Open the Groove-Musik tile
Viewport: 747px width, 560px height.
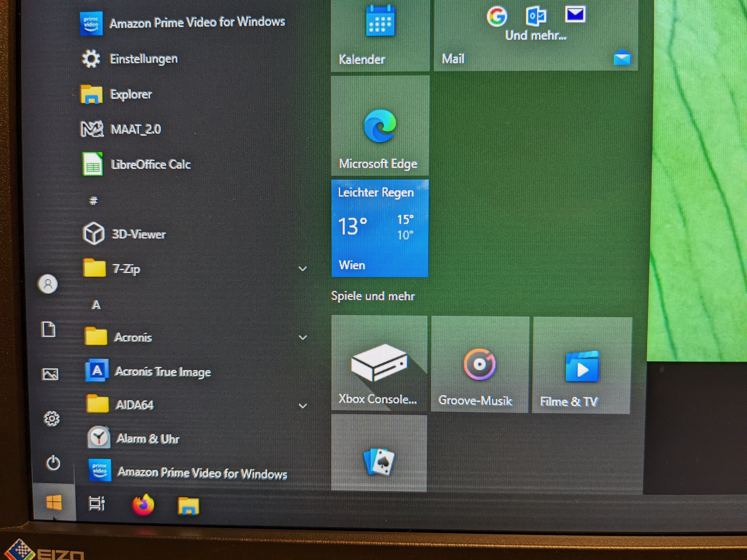(x=480, y=365)
